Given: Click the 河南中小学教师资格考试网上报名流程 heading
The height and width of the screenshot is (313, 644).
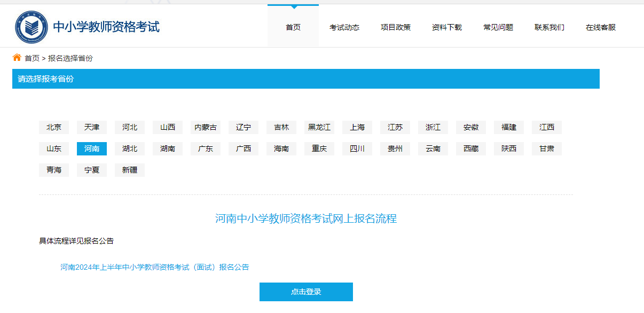Looking at the screenshot, I should point(306,218).
